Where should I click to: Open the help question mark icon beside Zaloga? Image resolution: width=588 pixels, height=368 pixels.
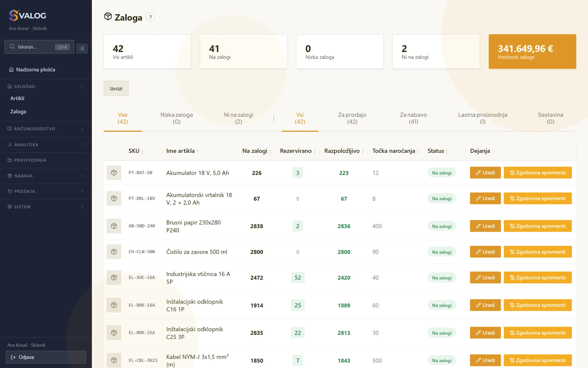[x=150, y=17]
